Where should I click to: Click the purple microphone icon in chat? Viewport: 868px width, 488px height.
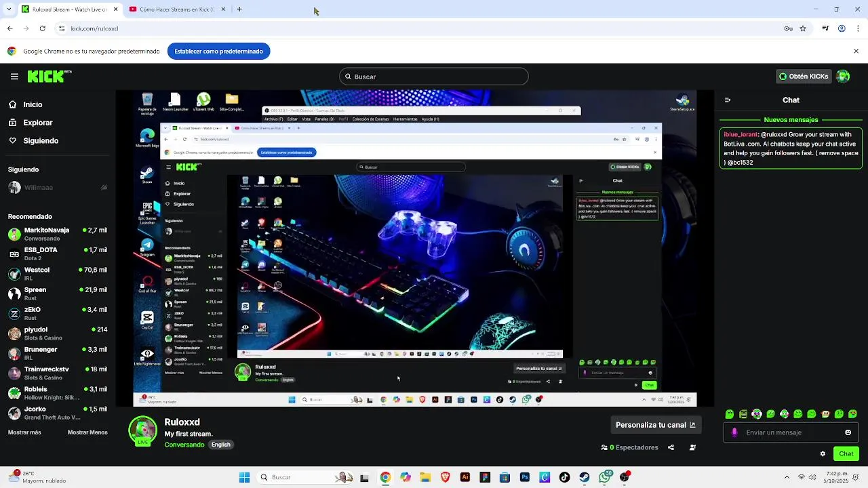734,432
